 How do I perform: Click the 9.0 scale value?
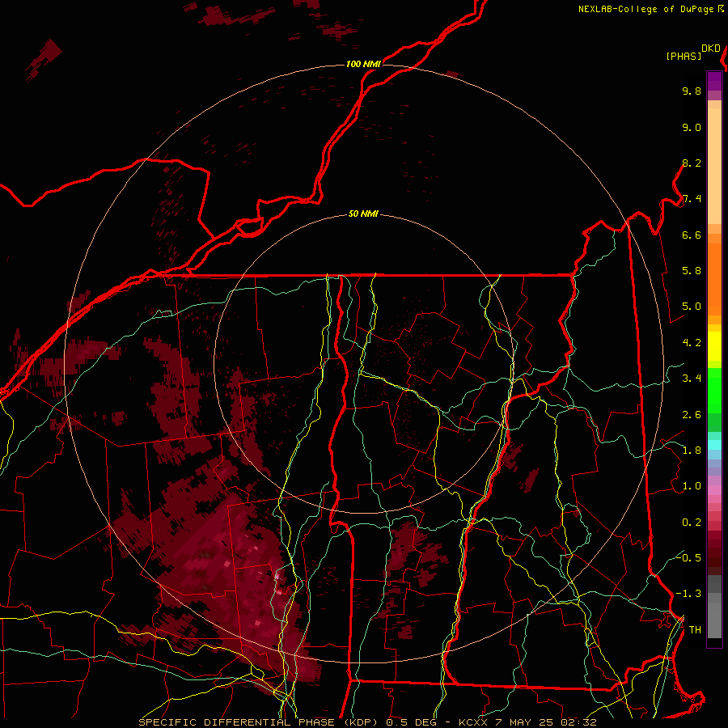692,127
